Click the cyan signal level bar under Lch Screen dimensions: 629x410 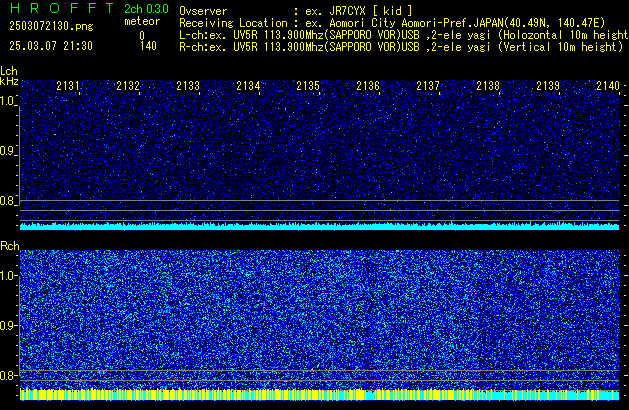319,226
